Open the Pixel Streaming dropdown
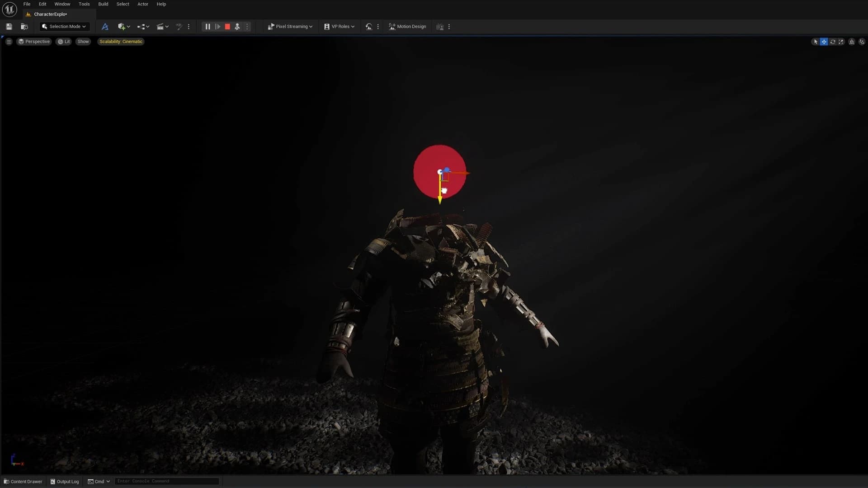The height and width of the screenshot is (488, 868). coord(290,26)
